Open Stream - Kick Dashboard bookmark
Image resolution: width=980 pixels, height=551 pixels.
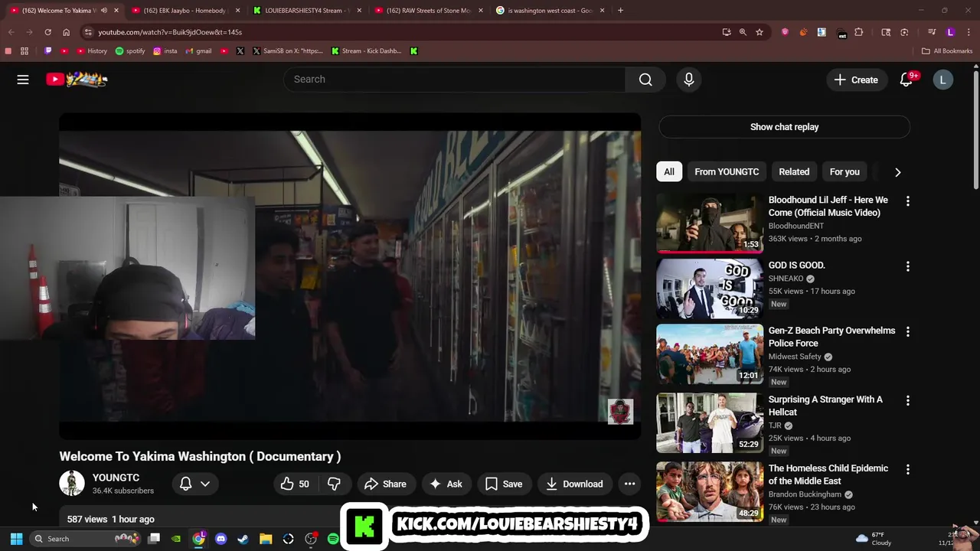[x=366, y=51]
